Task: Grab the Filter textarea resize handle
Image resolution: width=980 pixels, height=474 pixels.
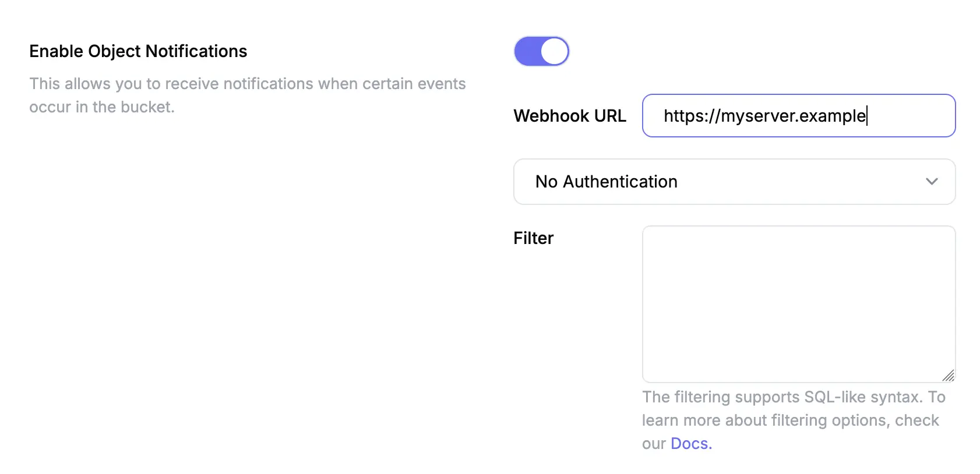Action: [948, 376]
